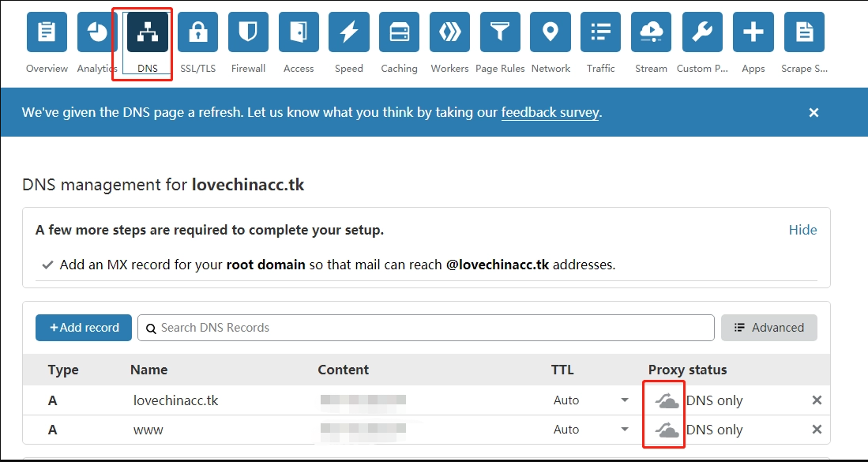Select the DNS network tree icon
The height and width of the screenshot is (462, 868).
[x=148, y=32]
